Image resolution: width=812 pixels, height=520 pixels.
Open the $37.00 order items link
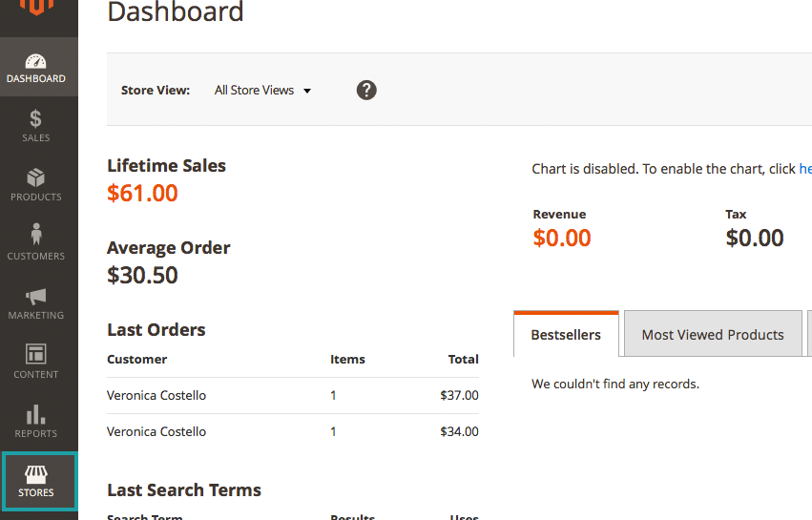(x=333, y=396)
